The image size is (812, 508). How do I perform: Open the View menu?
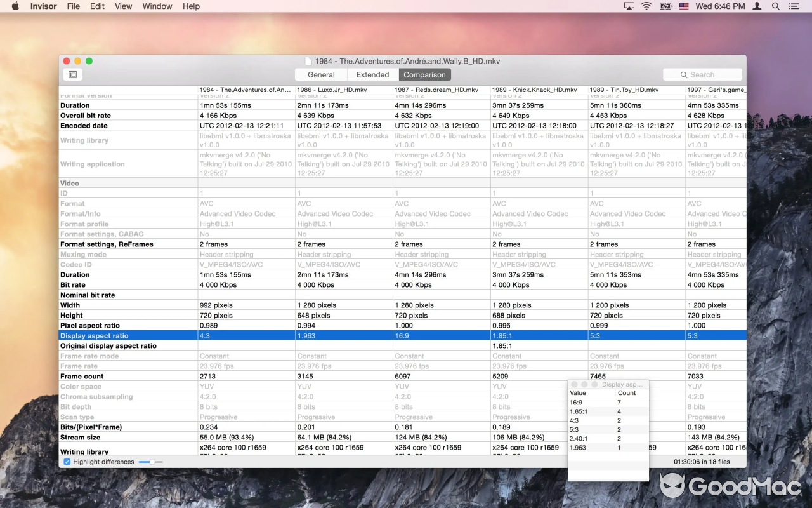click(123, 6)
